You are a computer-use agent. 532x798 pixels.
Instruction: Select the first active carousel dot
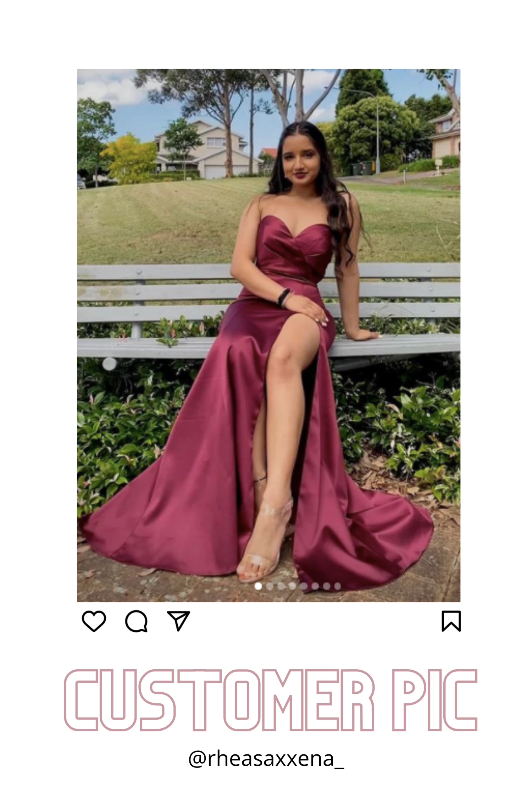[258, 586]
